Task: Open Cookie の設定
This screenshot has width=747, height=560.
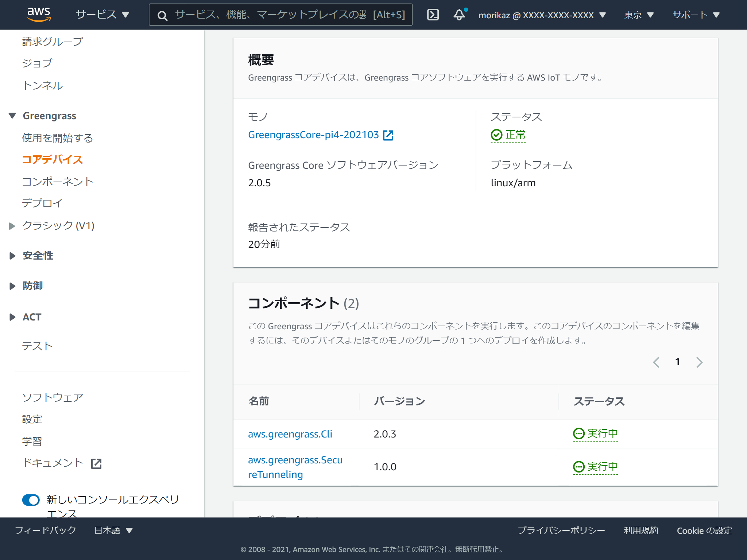Action: click(704, 530)
